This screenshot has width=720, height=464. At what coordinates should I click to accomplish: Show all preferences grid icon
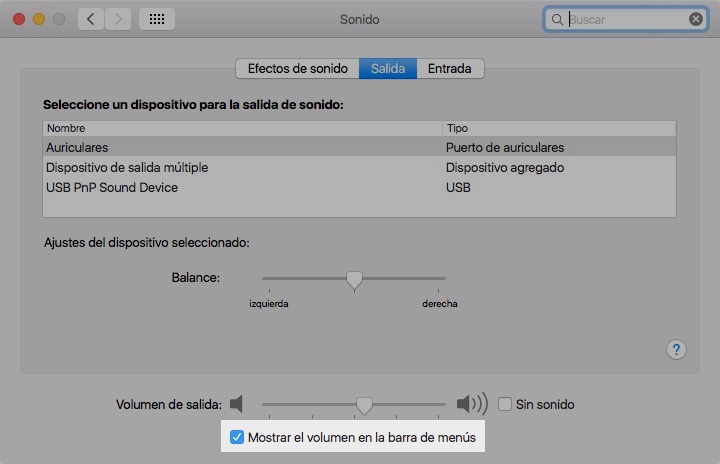point(157,19)
